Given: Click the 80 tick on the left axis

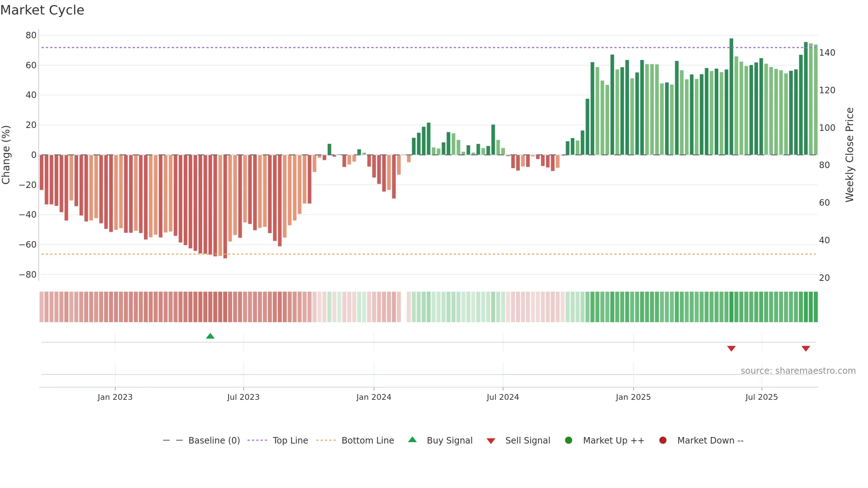Looking at the screenshot, I should point(31,35).
